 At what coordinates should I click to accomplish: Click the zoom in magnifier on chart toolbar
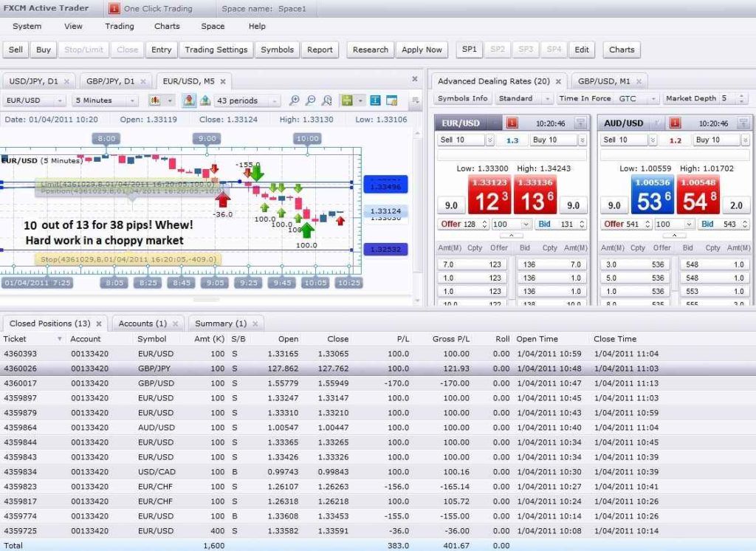[x=294, y=100]
